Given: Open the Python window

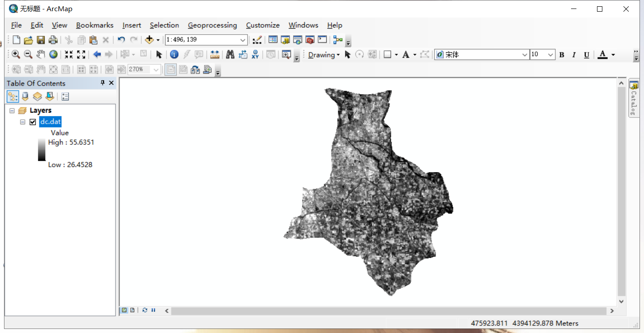Looking at the screenshot, I should point(322,40).
